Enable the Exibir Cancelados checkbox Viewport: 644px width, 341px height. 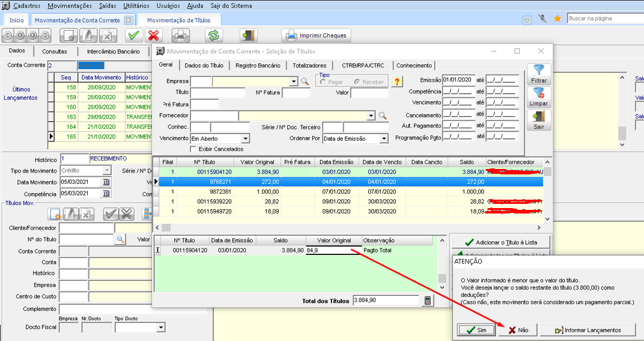click(x=193, y=149)
